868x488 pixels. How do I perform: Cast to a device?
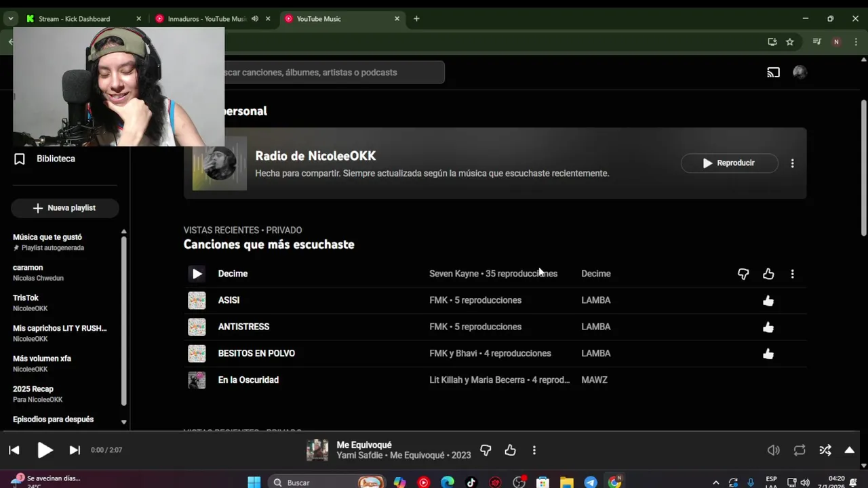coord(774,73)
